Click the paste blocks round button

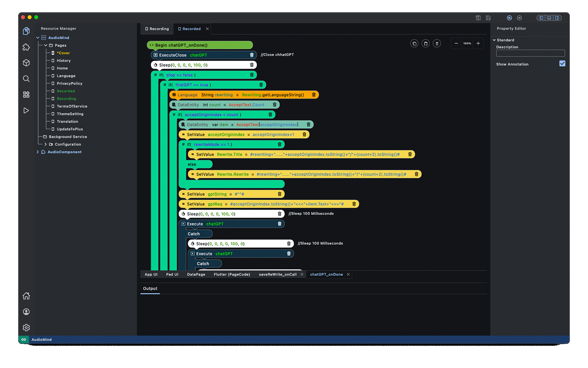click(x=425, y=44)
